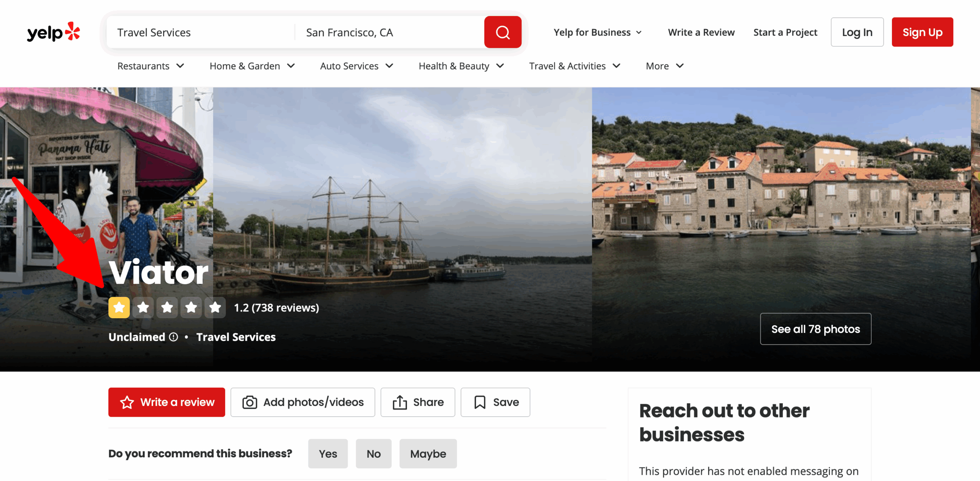Click the first yellow rating star
The height and width of the screenshot is (481, 980).
(x=119, y=308)
